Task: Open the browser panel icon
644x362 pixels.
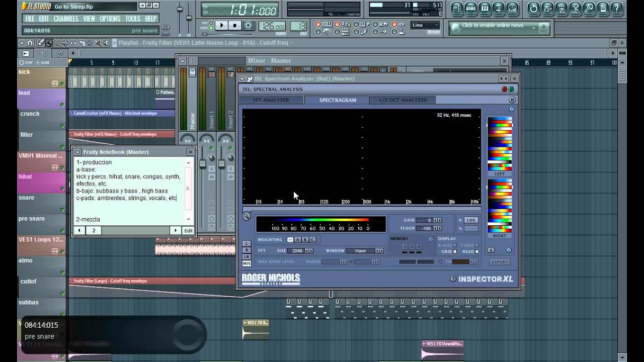Action: 499,9
